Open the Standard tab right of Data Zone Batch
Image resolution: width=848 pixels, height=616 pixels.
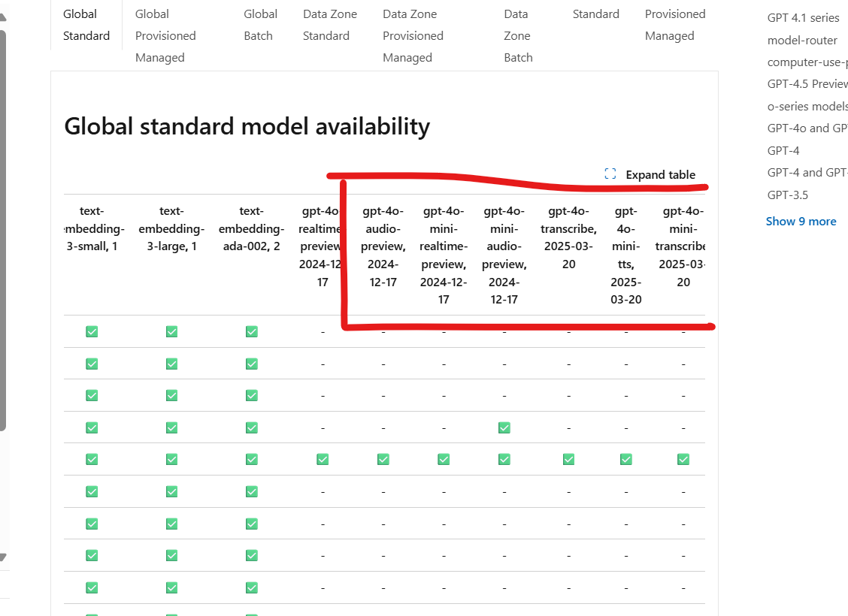pyautogui.click(x=596, y=14)
